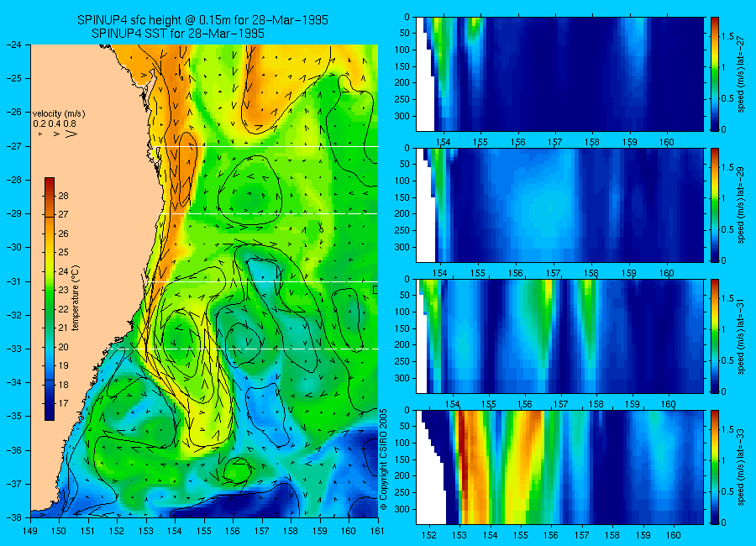
Task: Select the "speed (m/s) lat=-33" label
Action: 741,467
